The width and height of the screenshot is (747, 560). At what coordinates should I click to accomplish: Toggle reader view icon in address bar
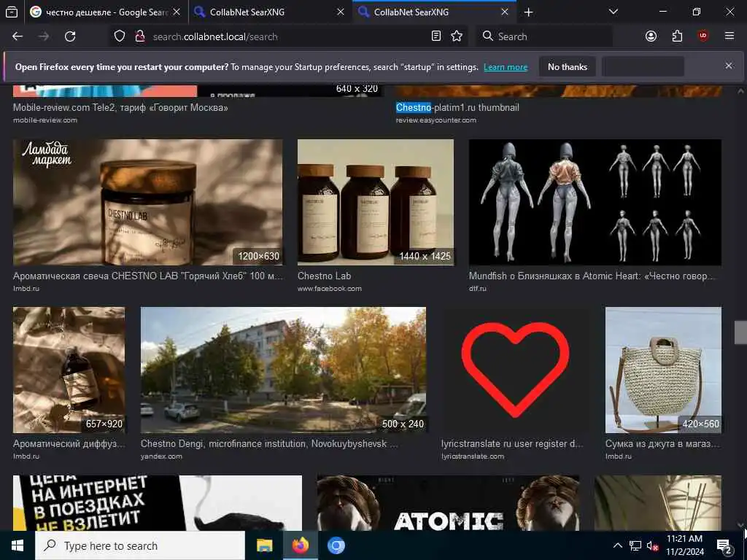point(436,36)
